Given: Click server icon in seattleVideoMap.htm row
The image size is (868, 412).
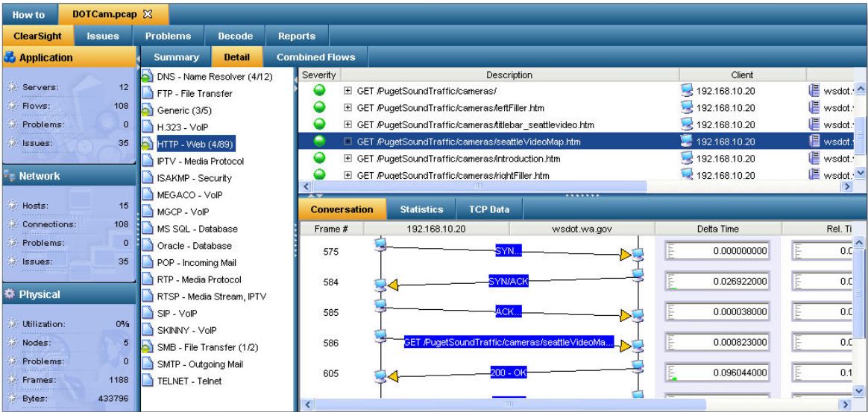Looking at the screenshot, I should pyautogui.click(x=814, y=142).
